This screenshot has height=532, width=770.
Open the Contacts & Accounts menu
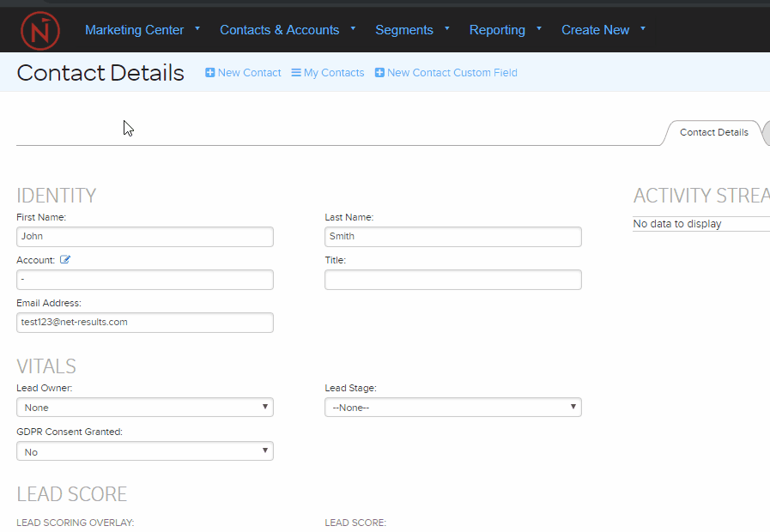[x=280, y=30]
